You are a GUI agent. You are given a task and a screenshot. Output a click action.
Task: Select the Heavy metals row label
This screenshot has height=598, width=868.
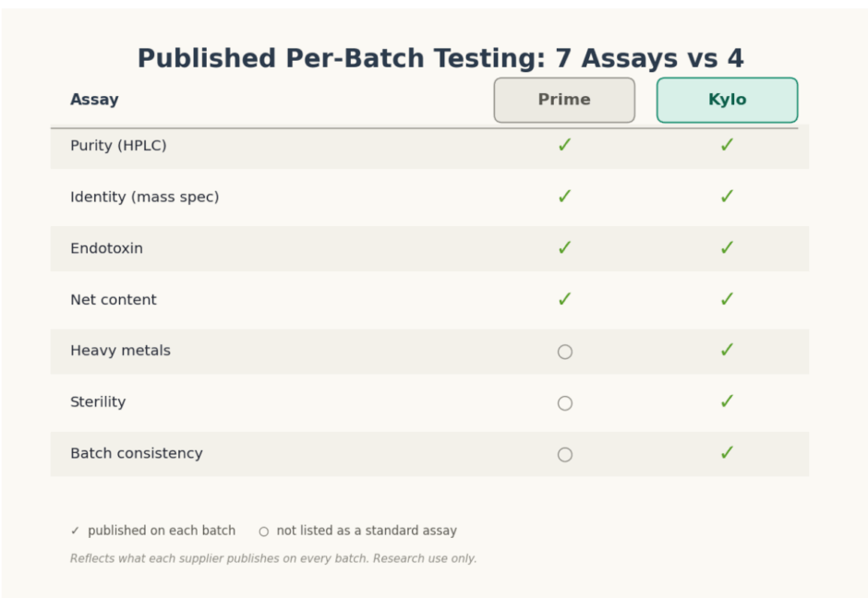120,351
